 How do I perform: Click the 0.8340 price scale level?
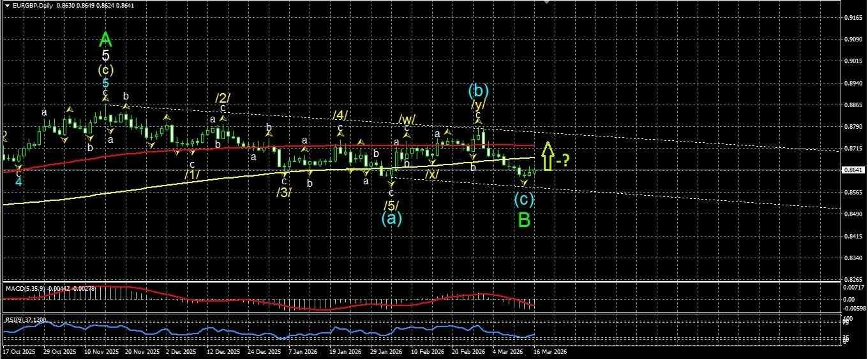[854, 258]
